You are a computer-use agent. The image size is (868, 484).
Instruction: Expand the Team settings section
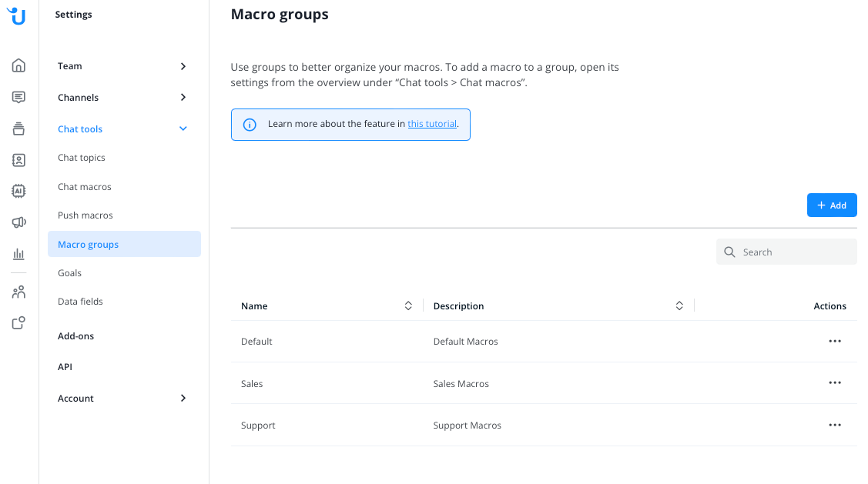click(x=183, y=66)
